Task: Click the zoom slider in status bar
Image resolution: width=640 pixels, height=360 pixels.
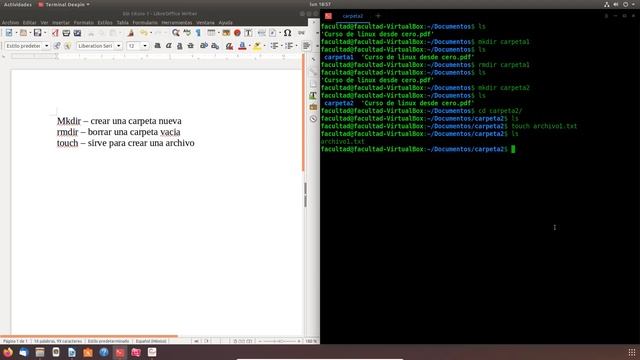Action: [x=280, y=341]
